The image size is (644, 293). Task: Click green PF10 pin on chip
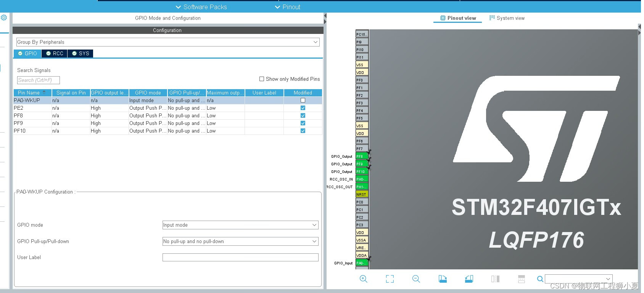tap(362, 171)
